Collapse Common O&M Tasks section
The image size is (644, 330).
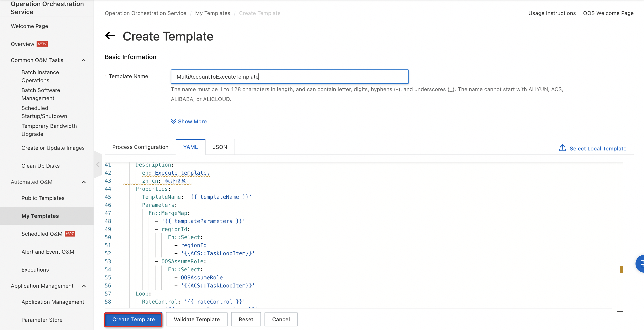[84, 60]
